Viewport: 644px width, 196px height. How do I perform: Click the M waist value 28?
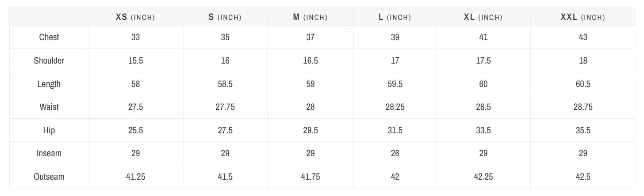click(310, 107)
